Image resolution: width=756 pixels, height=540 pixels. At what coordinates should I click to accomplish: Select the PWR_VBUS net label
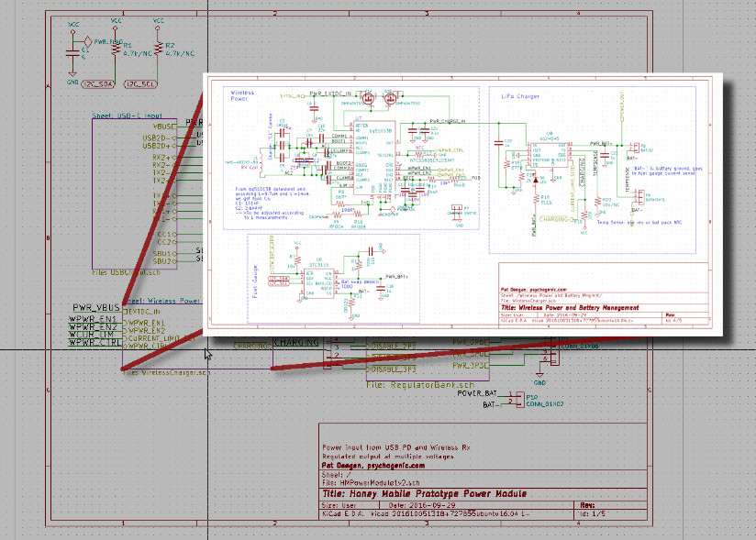click(96, 307)
